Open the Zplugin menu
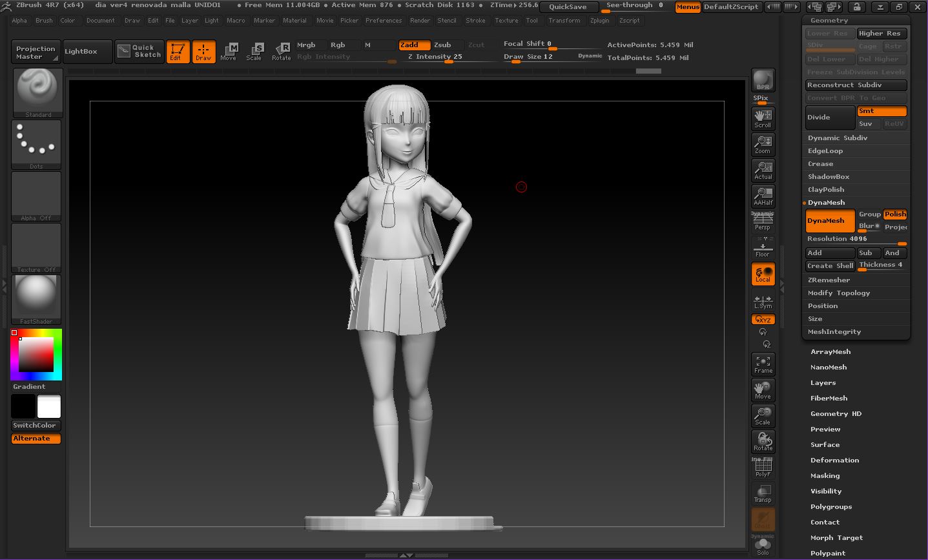928x560 pixels. pos(600,21)
